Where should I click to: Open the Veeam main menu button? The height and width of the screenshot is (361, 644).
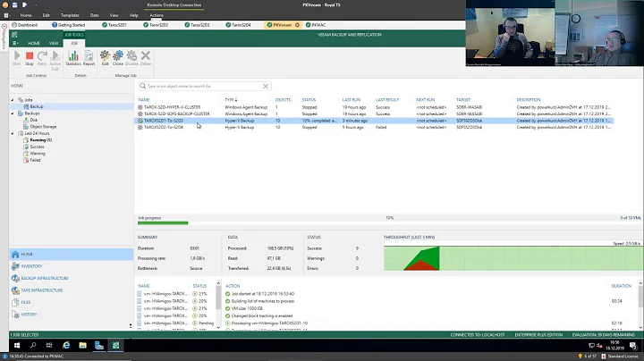coord(15,43)
